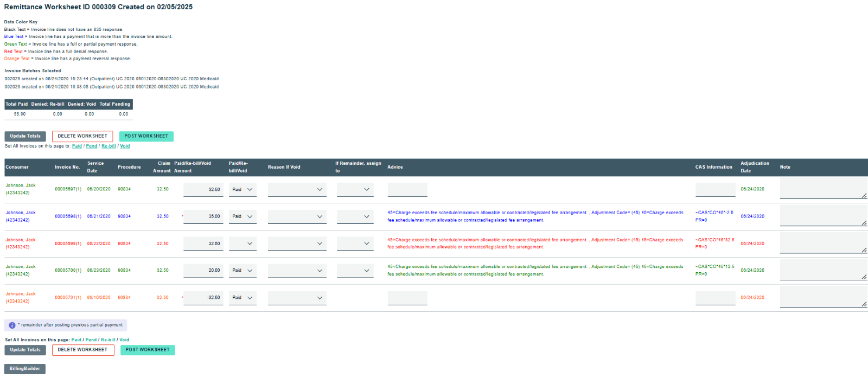Click resize handle on invoice 00005701 note box

coord(864,304)
